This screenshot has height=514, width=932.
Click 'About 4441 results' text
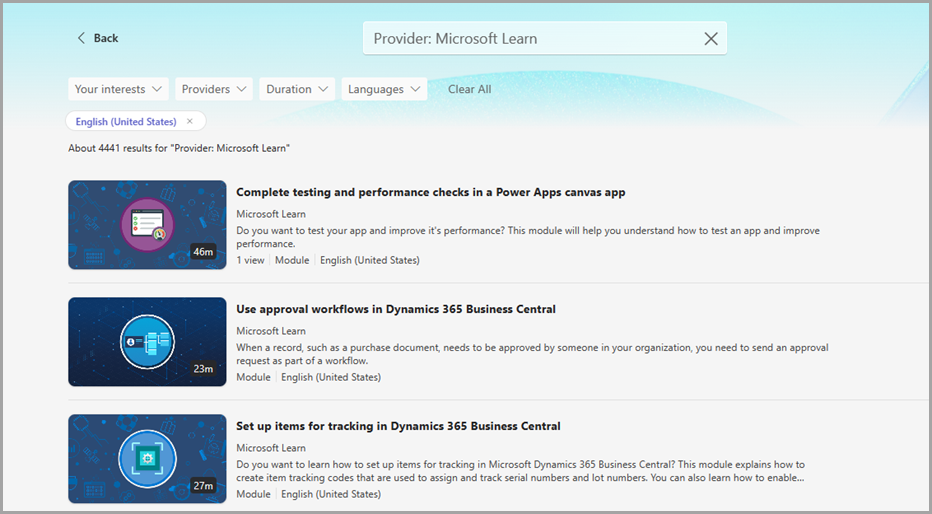point(179,148)
